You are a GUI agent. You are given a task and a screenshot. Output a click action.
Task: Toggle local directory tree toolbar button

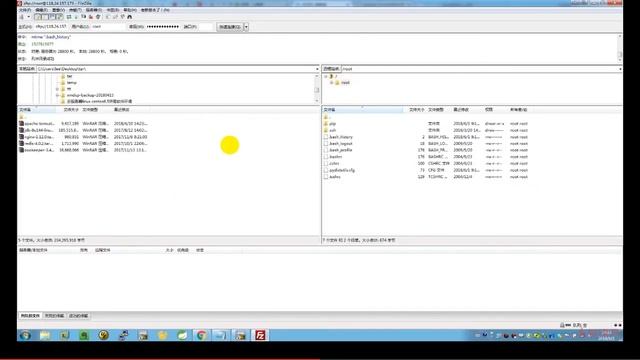[45, 17]
